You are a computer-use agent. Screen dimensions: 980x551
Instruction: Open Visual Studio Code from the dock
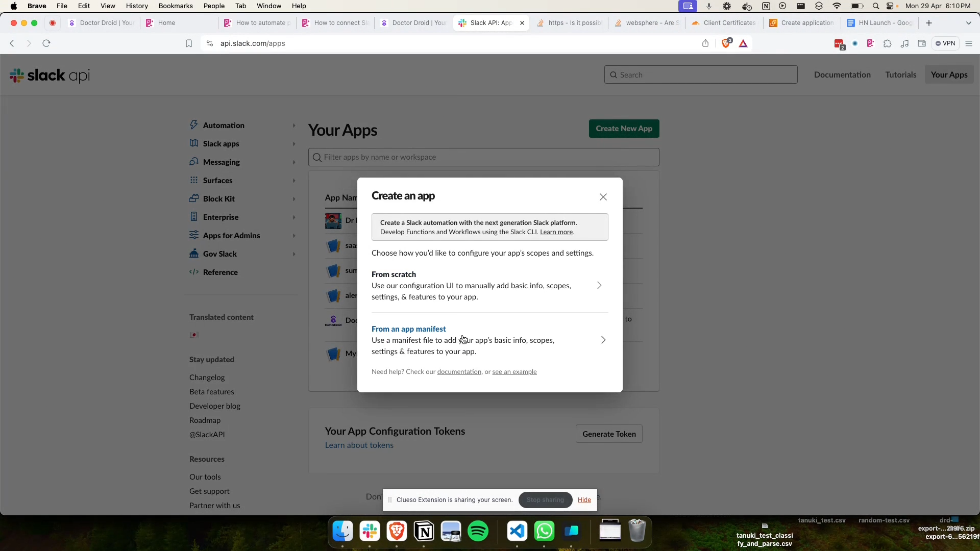pos(517,532)
